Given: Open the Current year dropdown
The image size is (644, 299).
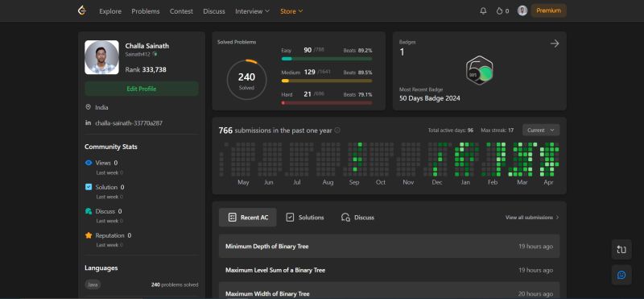Looking at the screenshot, I should tap(541, 130).
